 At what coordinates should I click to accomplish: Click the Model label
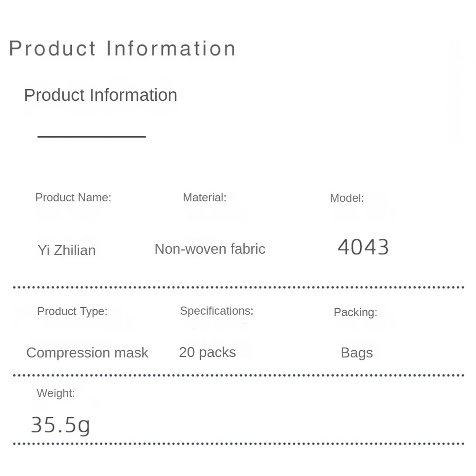[347, 198]
